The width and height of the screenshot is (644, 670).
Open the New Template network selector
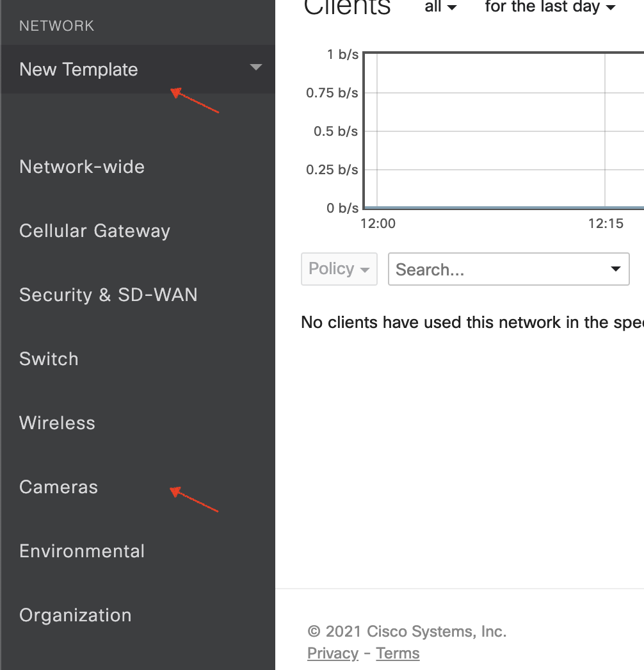click(79, 69)
